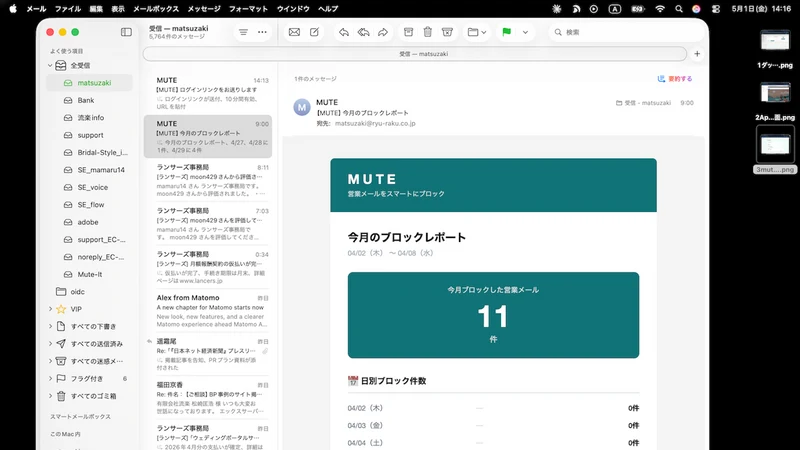Open ランサーズ事務局 email from 0:34
This screenshot has height=450, width=800.
[208, 267]
